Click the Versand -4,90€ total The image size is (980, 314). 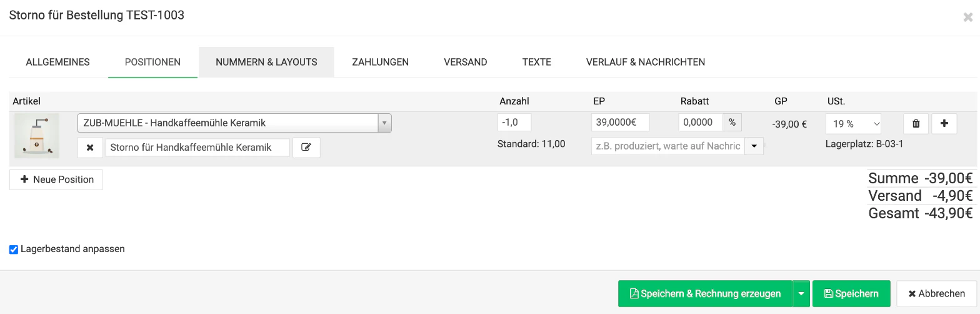pyautogui.click(x=921, y=196)
